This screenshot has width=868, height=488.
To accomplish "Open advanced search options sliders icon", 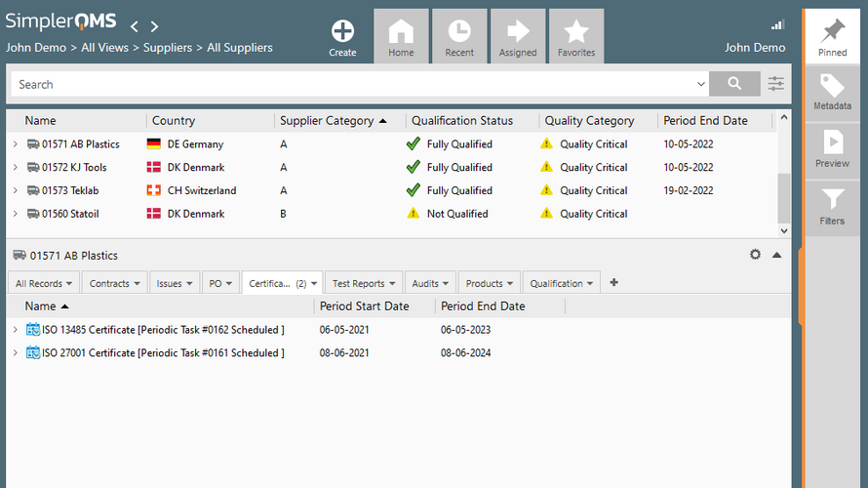I will [776, 84].
